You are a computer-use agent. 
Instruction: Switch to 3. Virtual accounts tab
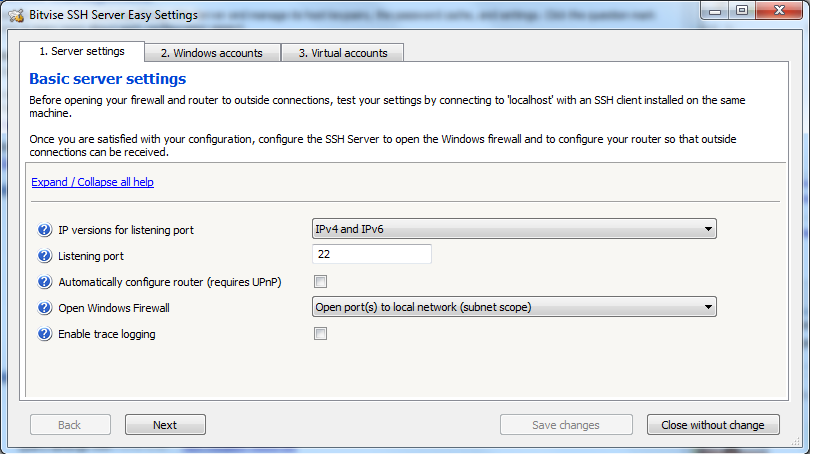tap(343, 53)
